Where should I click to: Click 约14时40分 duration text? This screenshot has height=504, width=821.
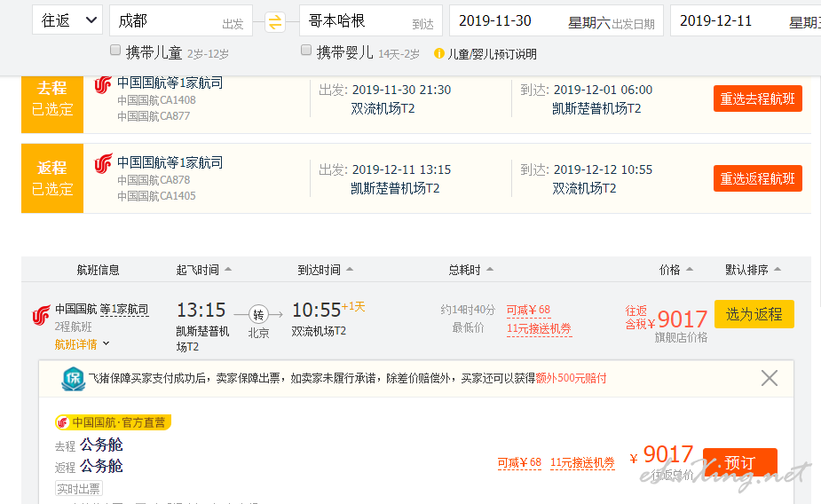click(468, 310)
